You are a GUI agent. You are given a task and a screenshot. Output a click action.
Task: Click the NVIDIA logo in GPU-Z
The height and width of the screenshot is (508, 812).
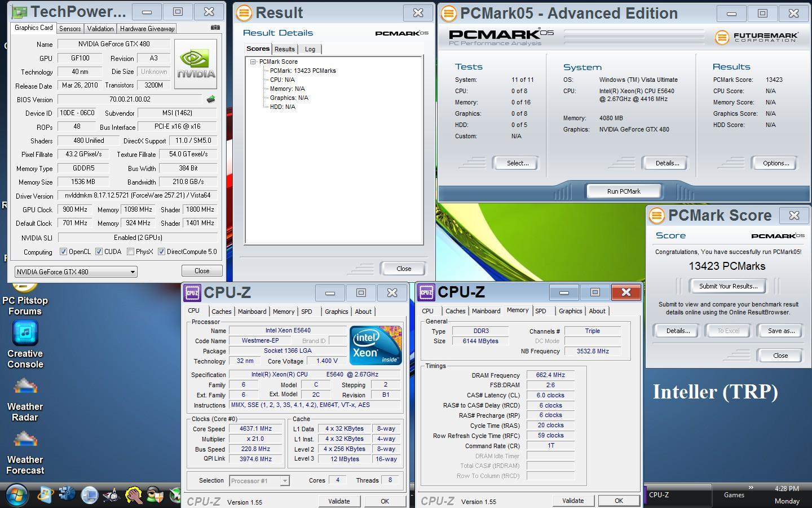[196, 64]
